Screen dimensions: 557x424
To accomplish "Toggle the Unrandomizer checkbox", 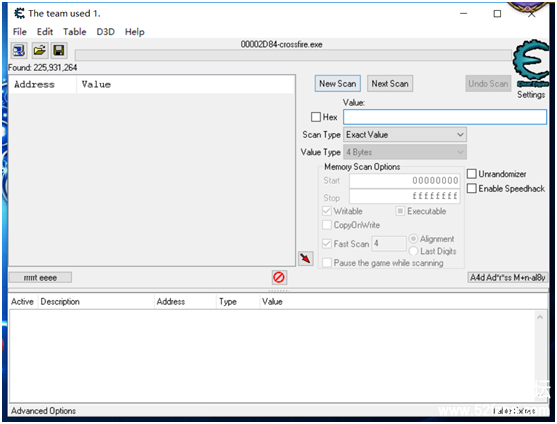I will tap(471, 174).
